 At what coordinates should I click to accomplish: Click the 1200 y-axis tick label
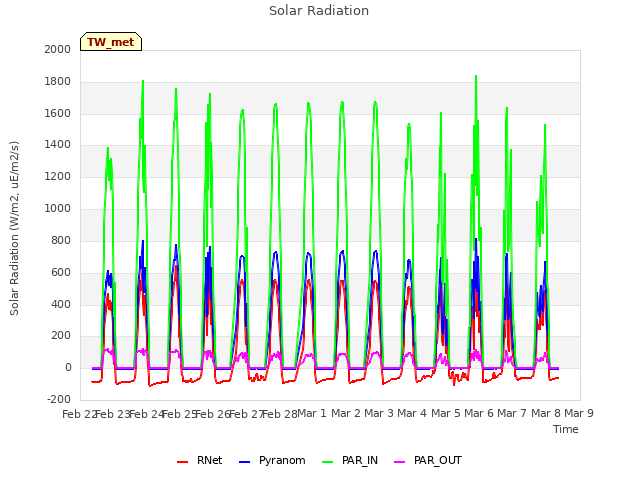point(58,177)
